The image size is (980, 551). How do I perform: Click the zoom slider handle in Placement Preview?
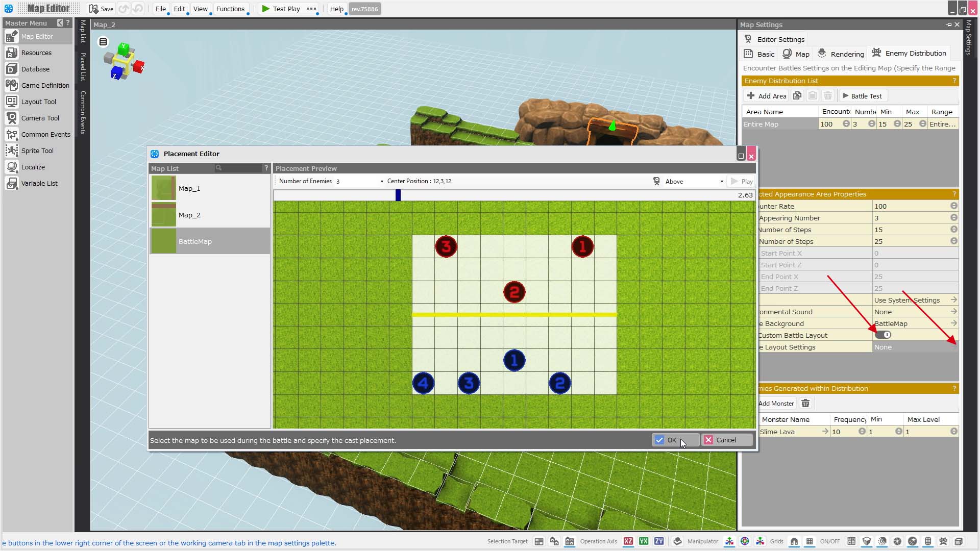[398, 195]
